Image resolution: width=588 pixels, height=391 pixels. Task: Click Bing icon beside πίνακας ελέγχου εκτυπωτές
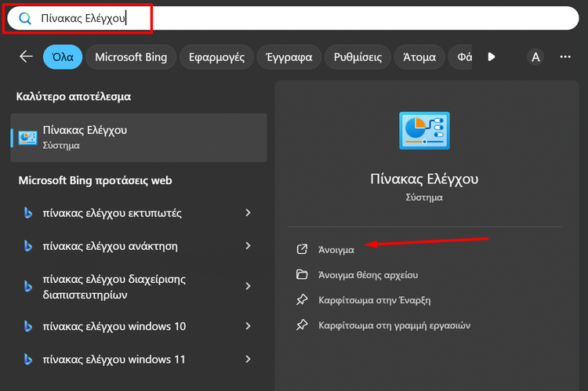pyautogui.click(x=27, y=213)
